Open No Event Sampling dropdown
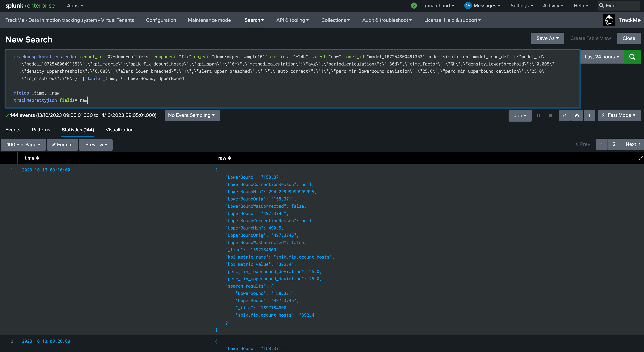This screenshot has width=644, height=352. (x=192, y=115)
